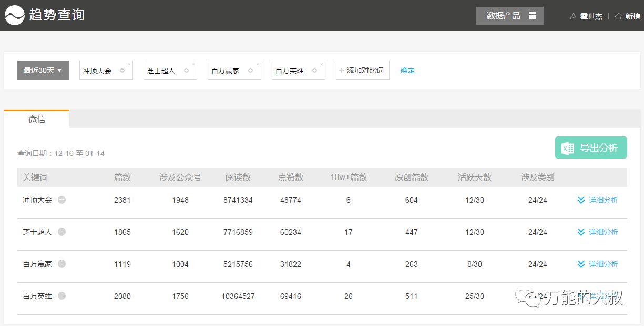644x326 pixels.
Task: Click gear icon on the 芝士超人 keyword tag
Action: 186,71
